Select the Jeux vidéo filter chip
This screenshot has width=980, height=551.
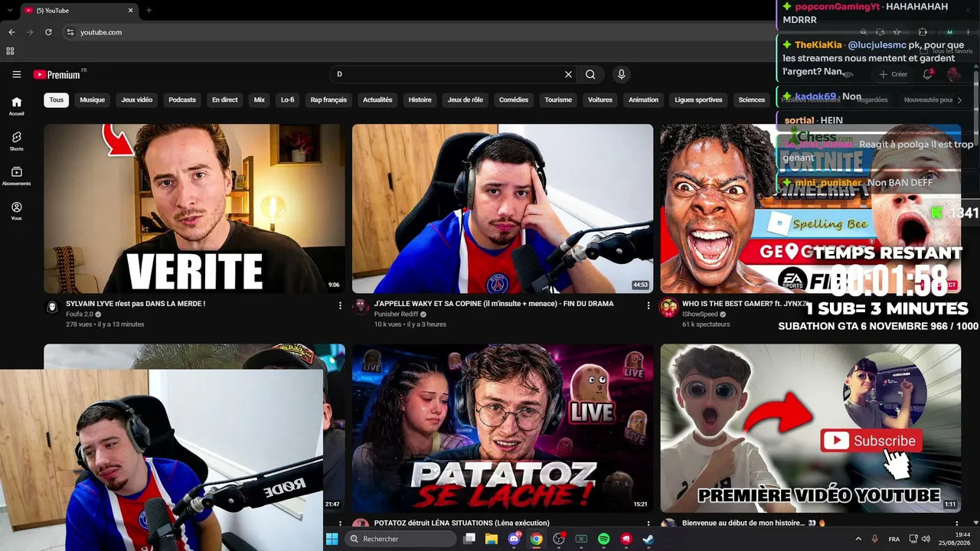tap(137, 99)
